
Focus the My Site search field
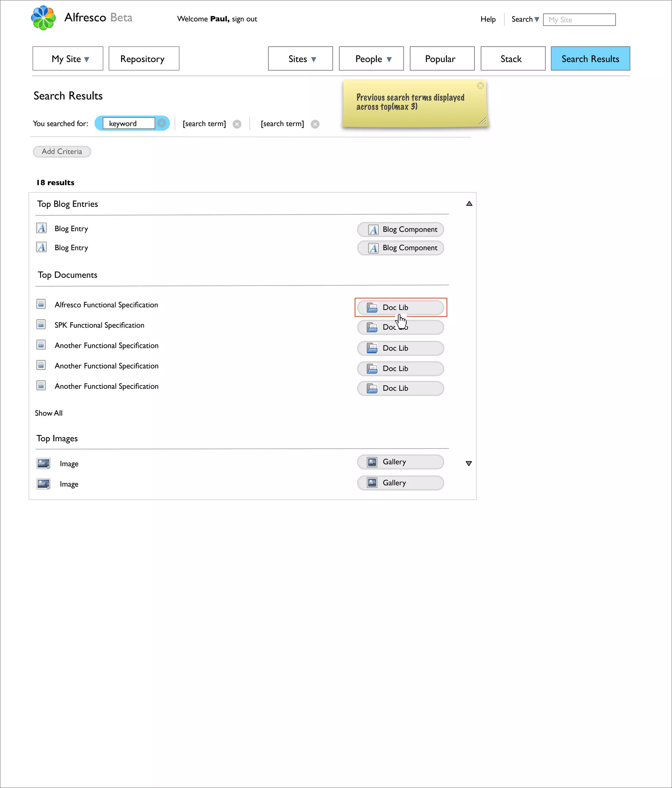[x=579, y=20]
